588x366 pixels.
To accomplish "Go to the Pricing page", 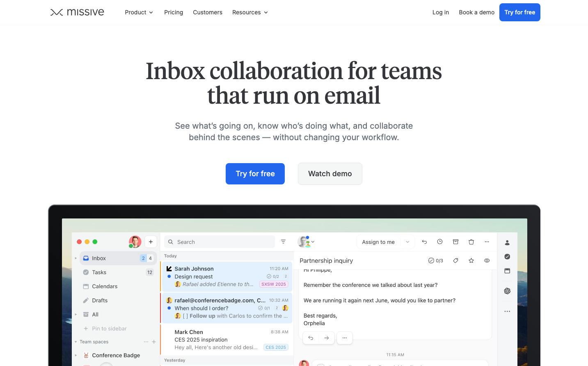I will click(174, 12).
